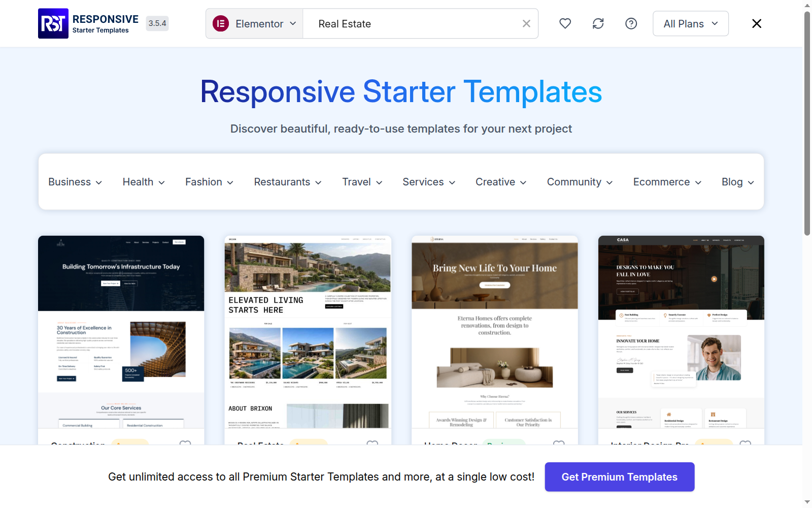Click the Responsive Starter Templates heading
Screen dimensions: 812x508
401,92
